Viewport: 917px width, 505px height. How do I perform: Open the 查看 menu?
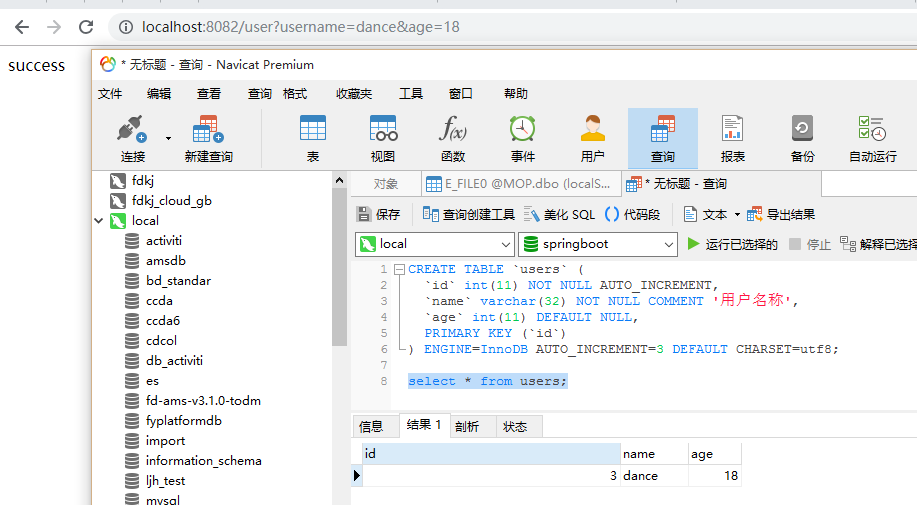point(209,94)
